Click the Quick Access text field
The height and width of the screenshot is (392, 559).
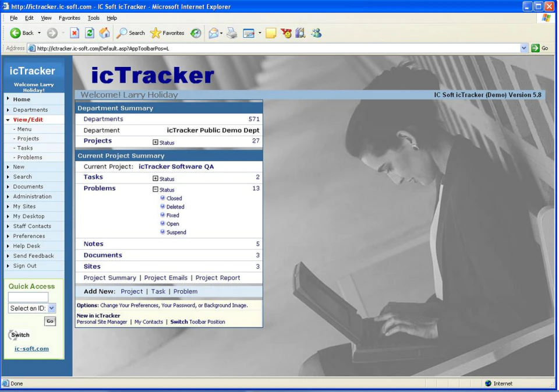point(28,297)
